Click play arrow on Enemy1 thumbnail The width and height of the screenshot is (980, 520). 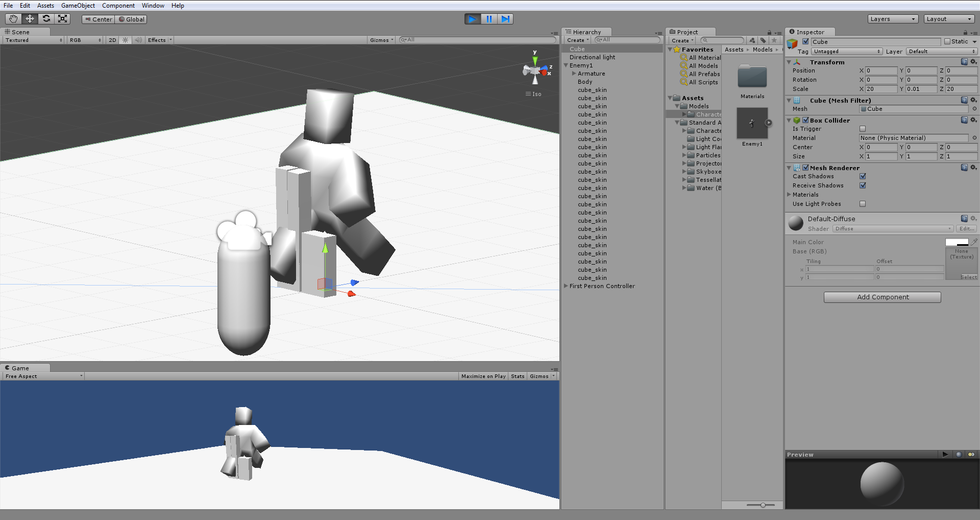(768, 123)
